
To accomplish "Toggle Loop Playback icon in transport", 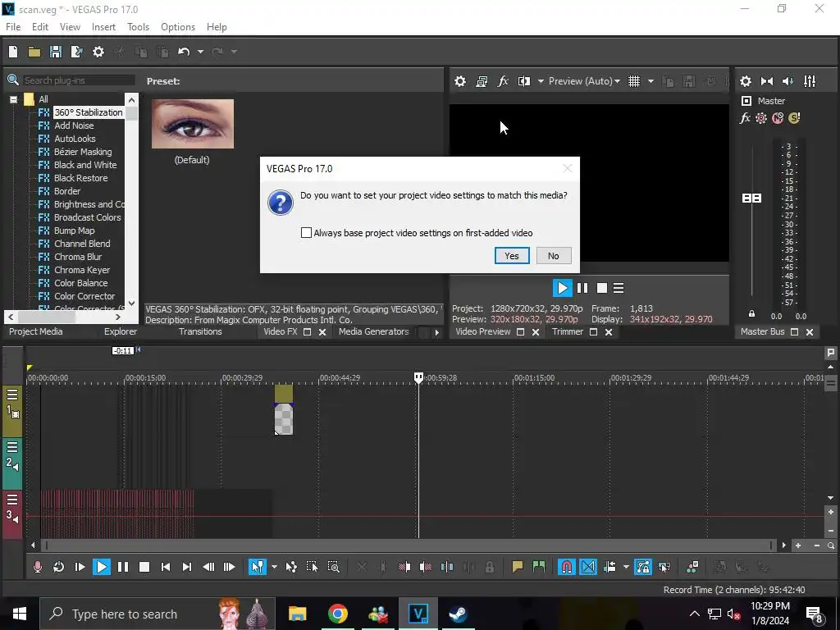I will coord(58,567).
